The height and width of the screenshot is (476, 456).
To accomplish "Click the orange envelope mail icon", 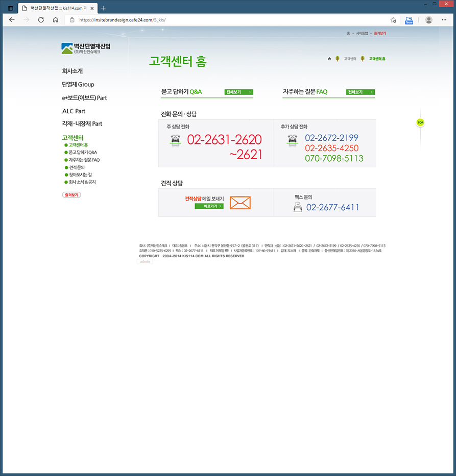I will click(x=240, y=203).
